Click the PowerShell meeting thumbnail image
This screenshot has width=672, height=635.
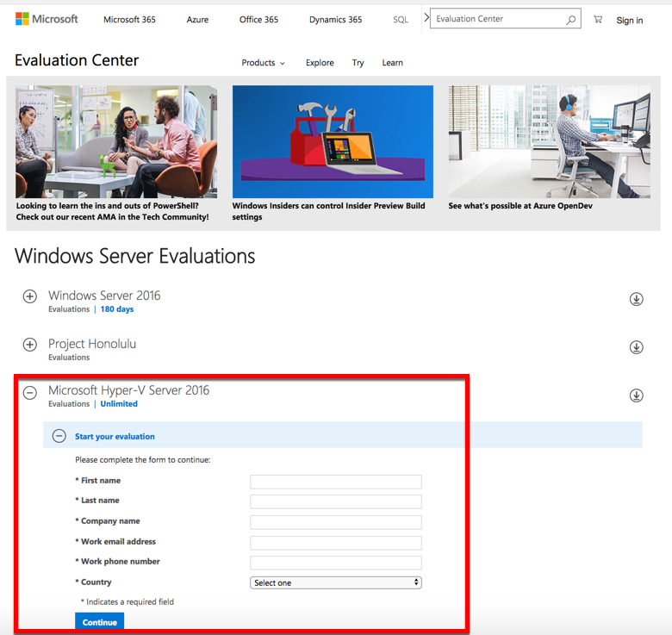point(116,141)
